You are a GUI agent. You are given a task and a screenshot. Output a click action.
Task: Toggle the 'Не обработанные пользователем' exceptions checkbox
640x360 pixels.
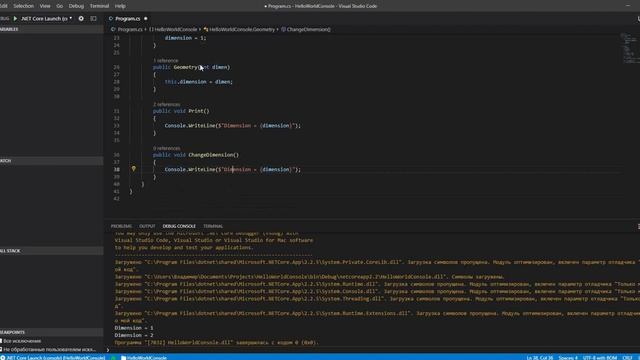tap(1, 349)
